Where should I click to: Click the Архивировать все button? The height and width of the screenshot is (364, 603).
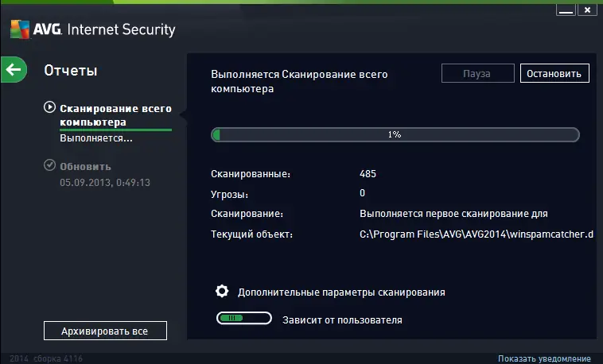105,330
